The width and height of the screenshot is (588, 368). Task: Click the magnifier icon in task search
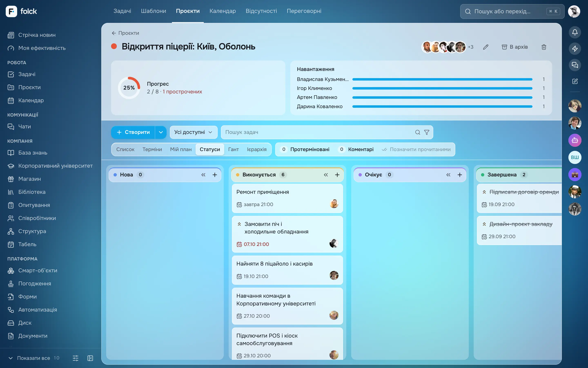pos(418,132)
